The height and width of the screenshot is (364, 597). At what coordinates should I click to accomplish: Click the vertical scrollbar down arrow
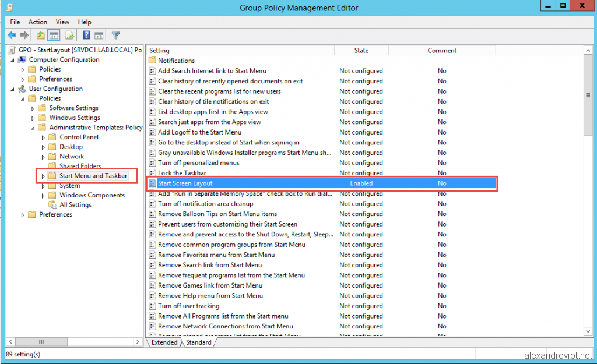(588, 331)
